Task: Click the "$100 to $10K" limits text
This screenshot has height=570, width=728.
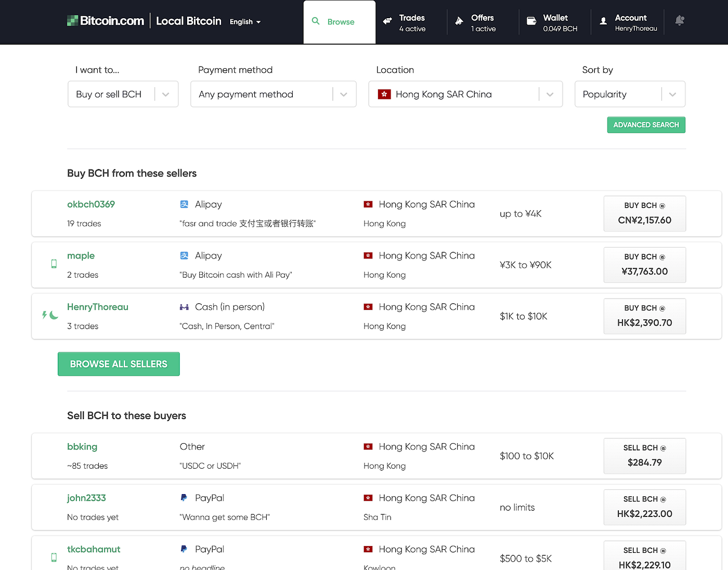Action: (x=527, y=456)
